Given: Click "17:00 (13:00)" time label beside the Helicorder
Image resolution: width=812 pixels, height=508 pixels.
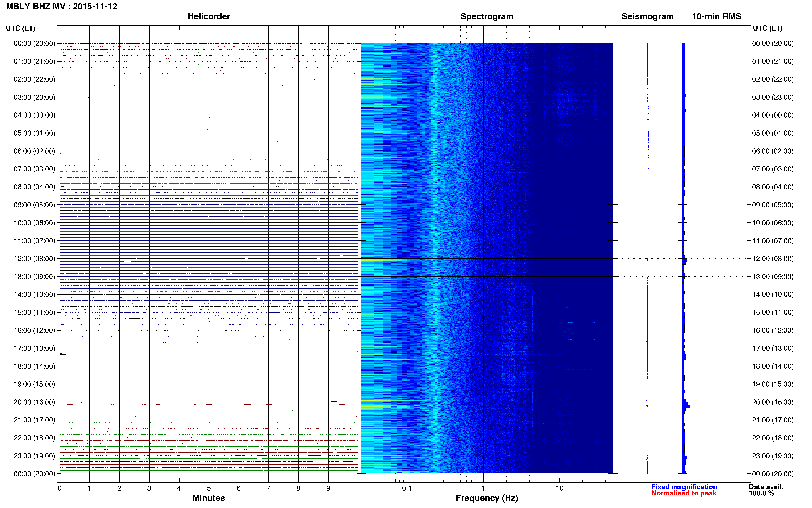Looking at the screenshot, I should tap(34, 348).
